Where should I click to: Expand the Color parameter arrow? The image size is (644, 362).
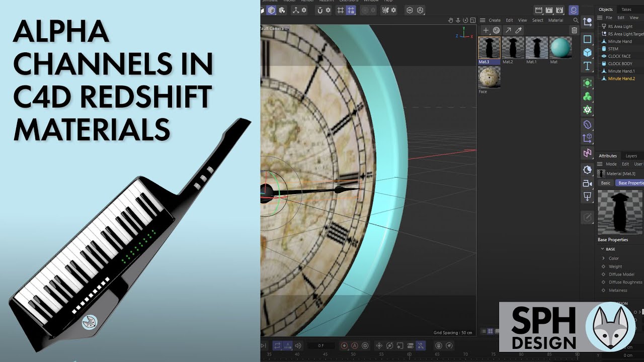coord(604,258)
